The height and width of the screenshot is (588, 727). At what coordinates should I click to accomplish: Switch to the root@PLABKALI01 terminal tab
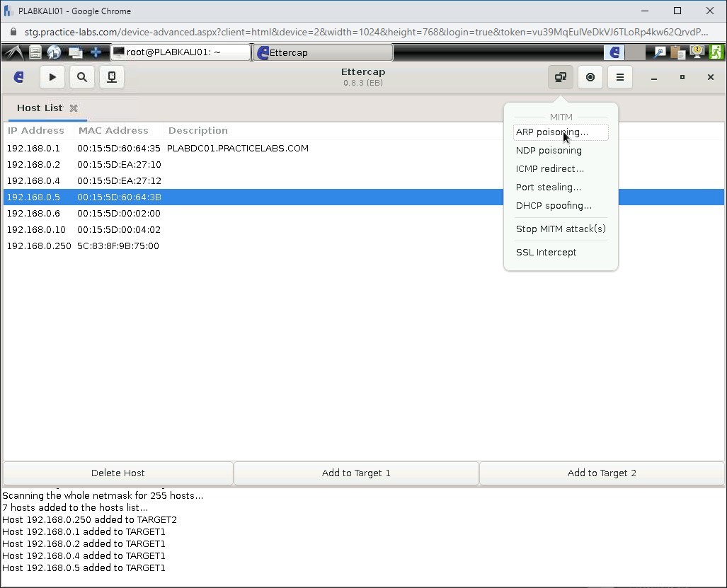click(179, 52)
